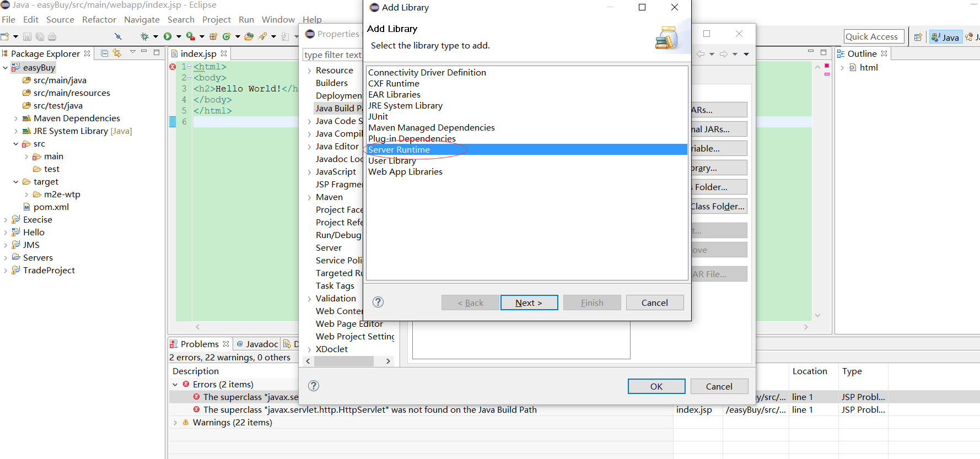Click Add Library dialog help icon
The height and width of the screenshot is (459, 980).
(378, 302)
